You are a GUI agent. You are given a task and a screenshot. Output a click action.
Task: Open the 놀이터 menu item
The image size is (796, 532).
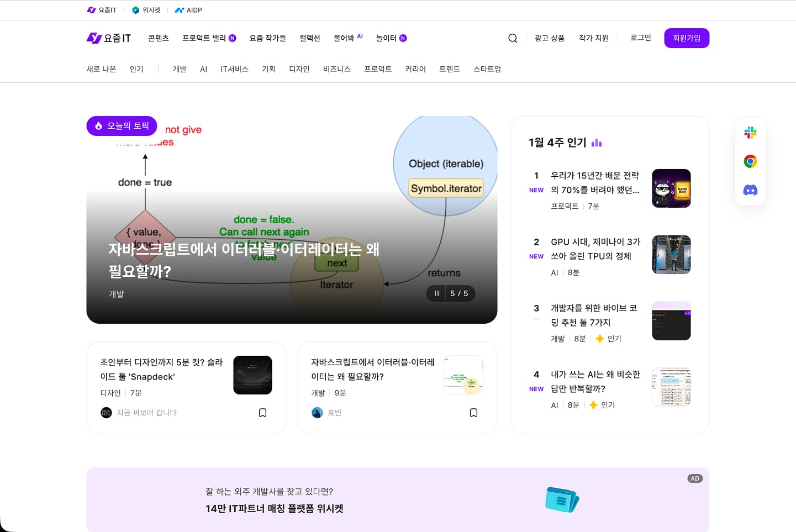[387, 38]
